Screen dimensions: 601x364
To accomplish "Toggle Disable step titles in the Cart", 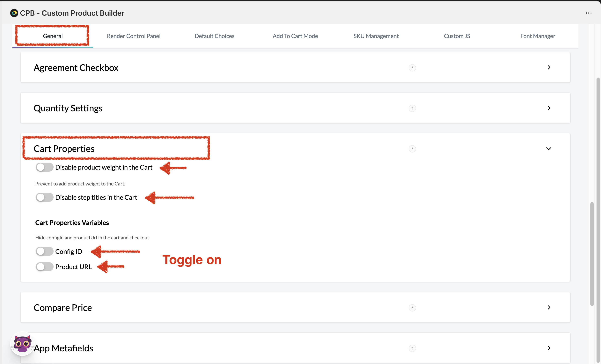I will pyautogui.click(x=44, y=197).
